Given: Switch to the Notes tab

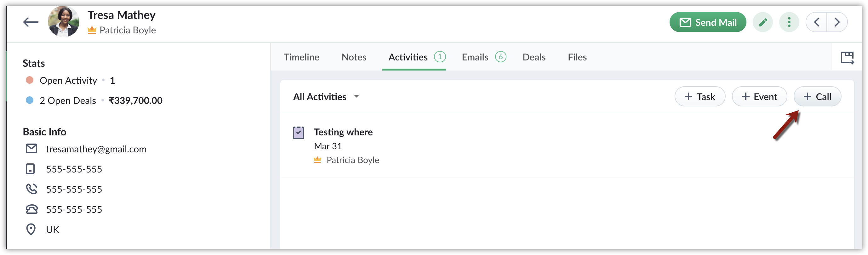Looking at the screenshot, I should (x=354, y=57).
